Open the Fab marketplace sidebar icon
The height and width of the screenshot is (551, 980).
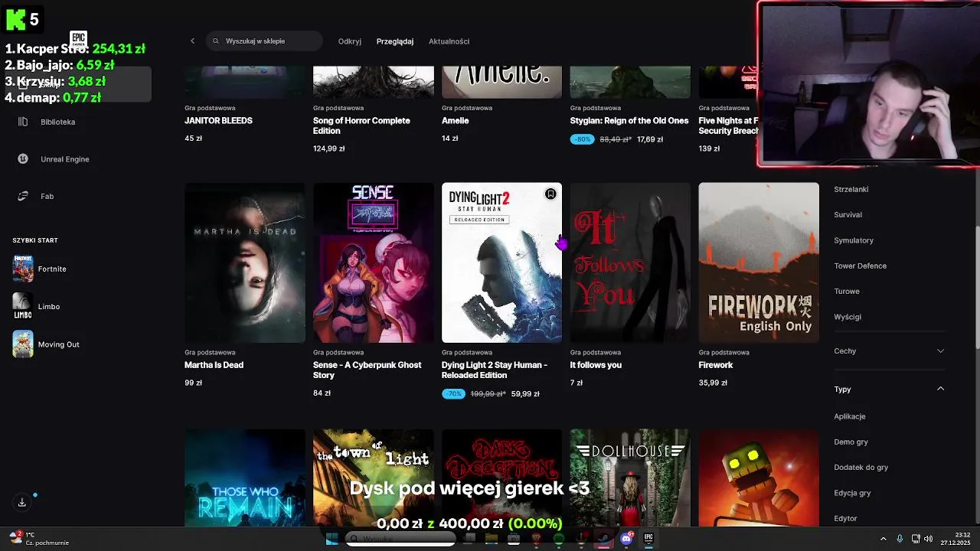point(23,196)
